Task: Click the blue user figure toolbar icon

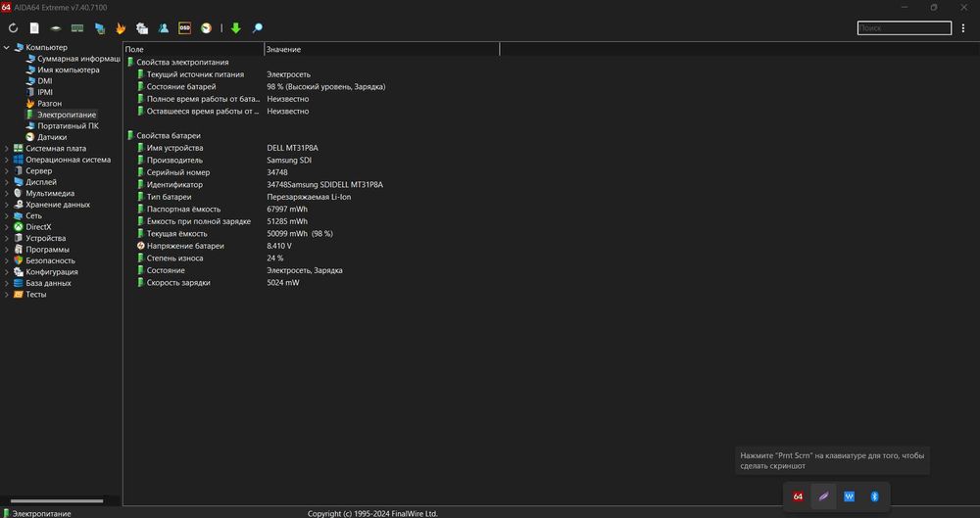Action: tap(163, 28)
